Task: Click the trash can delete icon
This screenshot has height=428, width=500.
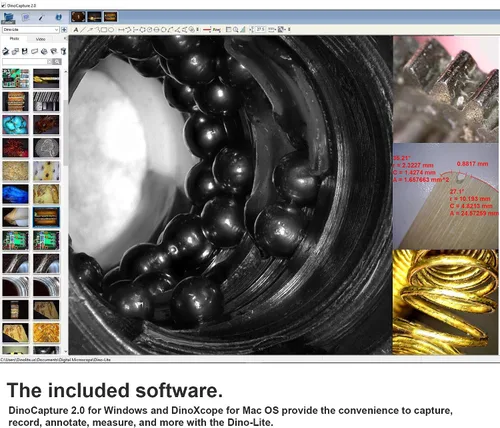Action: pyautogui.click(x=63, y=51)
